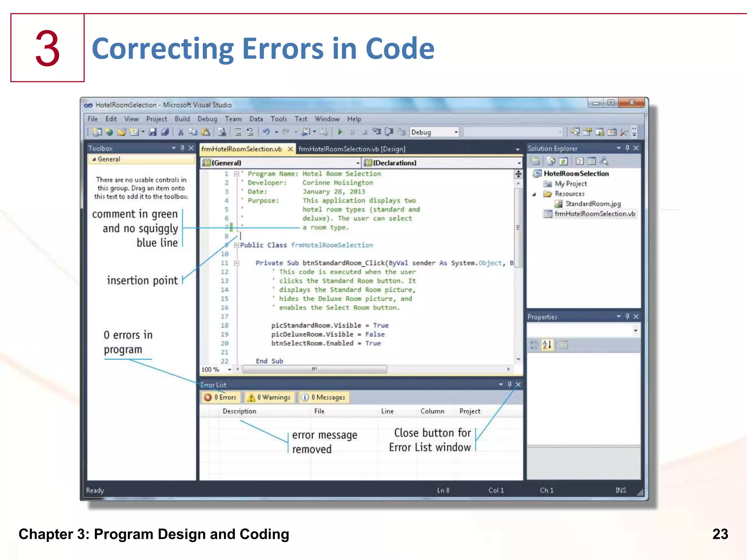Click the Undo arrow icon
The height and width of the screenshot is (560, 747).
[x=266, y=132]
